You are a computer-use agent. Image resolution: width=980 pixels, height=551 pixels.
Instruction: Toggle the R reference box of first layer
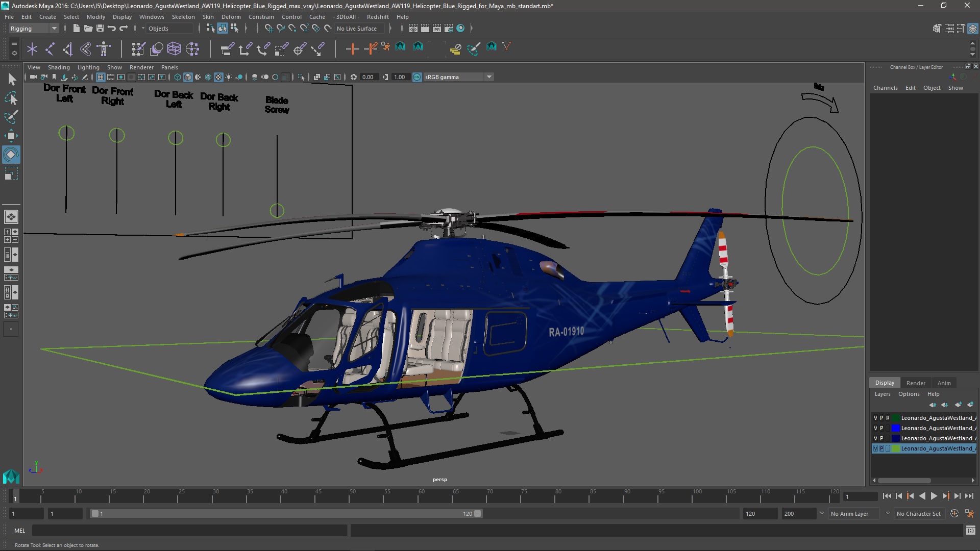click(888, 418)
